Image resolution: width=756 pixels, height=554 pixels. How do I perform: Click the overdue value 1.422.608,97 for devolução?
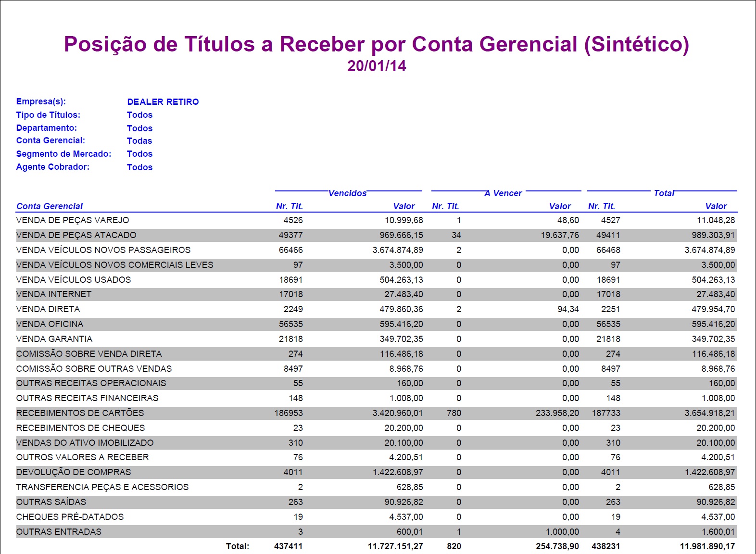point(398,472)
